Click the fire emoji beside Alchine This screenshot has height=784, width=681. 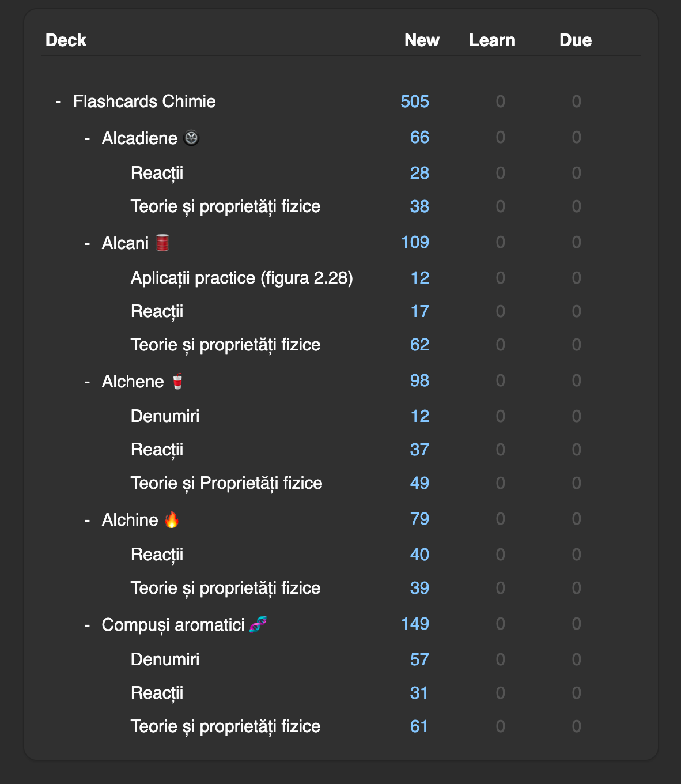click(172, 519)
